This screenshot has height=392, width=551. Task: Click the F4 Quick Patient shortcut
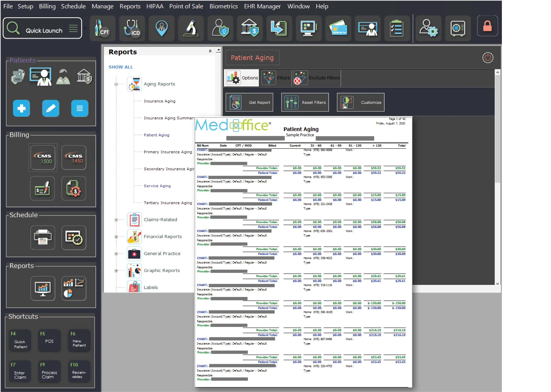20,340
